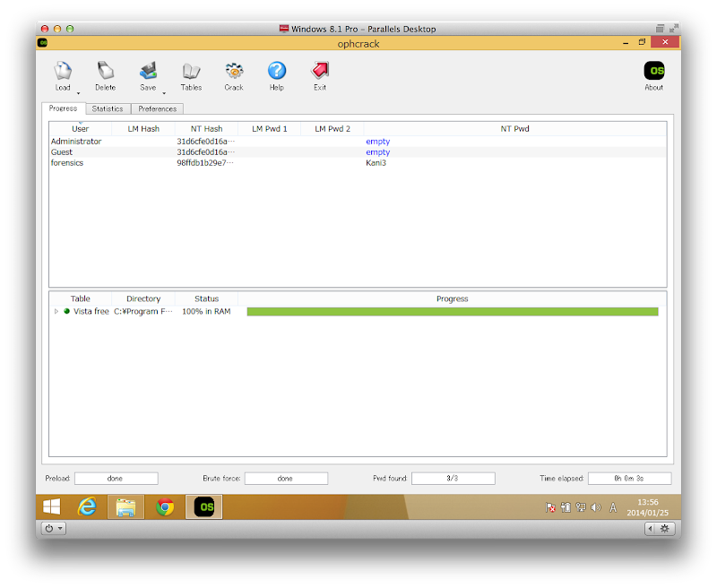Click the cracked password Kani3
Screen dimensions: 717x588
376,163
